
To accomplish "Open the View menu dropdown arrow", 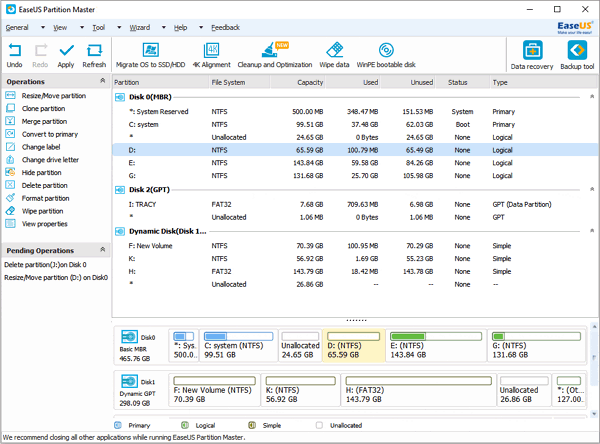I will (82, 28).
